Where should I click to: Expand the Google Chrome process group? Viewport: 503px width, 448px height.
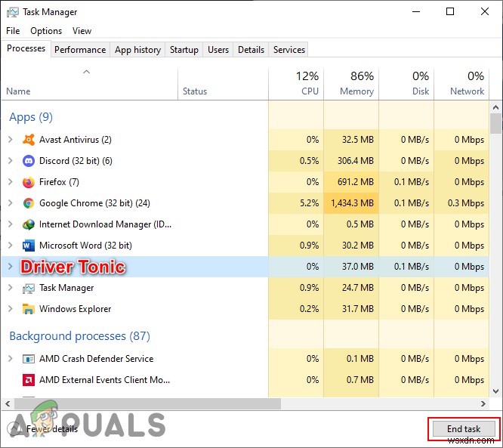(11, 203)
